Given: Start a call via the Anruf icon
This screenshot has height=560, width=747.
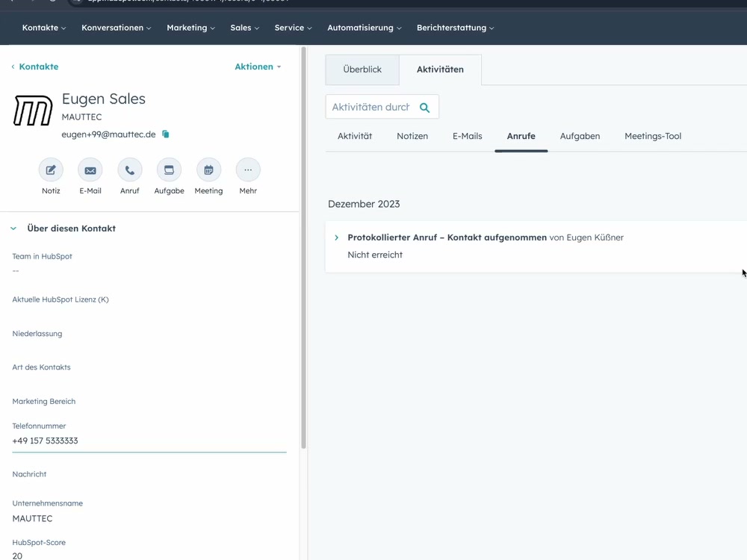Looking at the screenshot, I should pos(129,169).
